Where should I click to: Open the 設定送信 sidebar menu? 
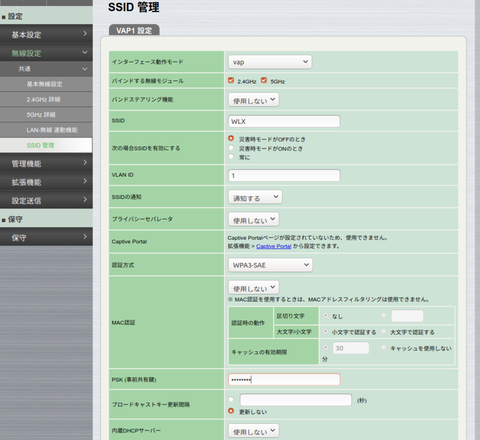click(46, 200)
